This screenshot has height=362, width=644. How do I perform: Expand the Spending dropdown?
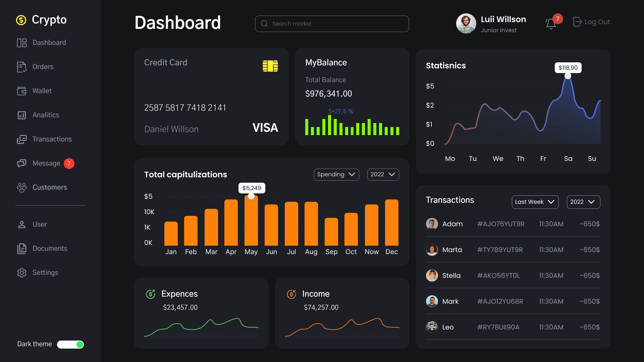[x=336, y=174]
